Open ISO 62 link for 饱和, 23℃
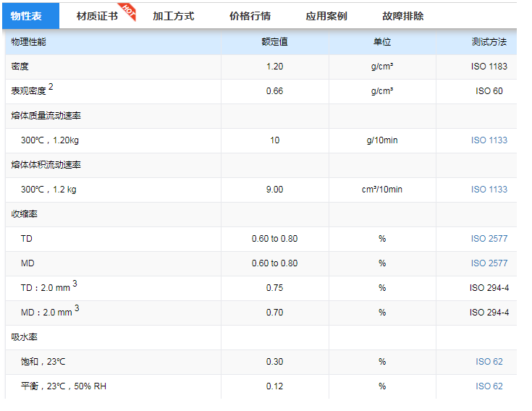Image resolution: width=532 pixels, height=411 pixels. coord(489,362)
